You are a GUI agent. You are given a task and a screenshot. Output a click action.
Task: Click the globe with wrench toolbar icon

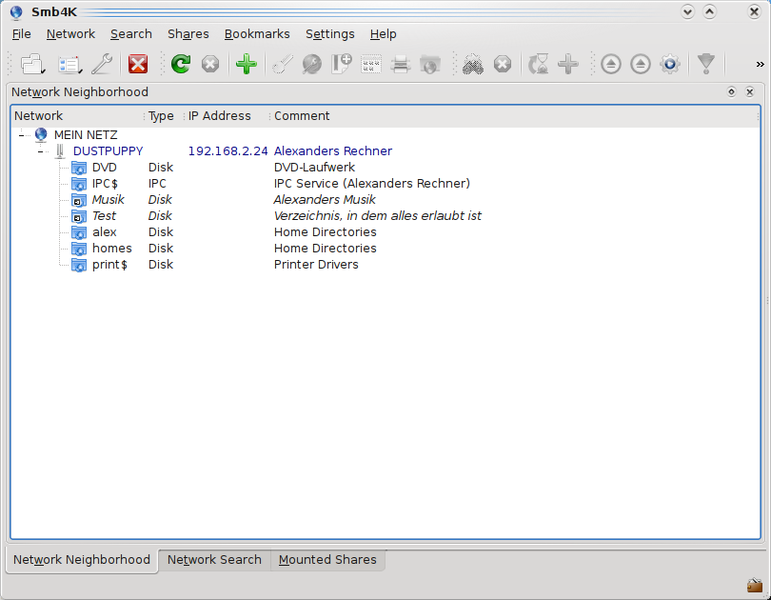coord(312,64)
